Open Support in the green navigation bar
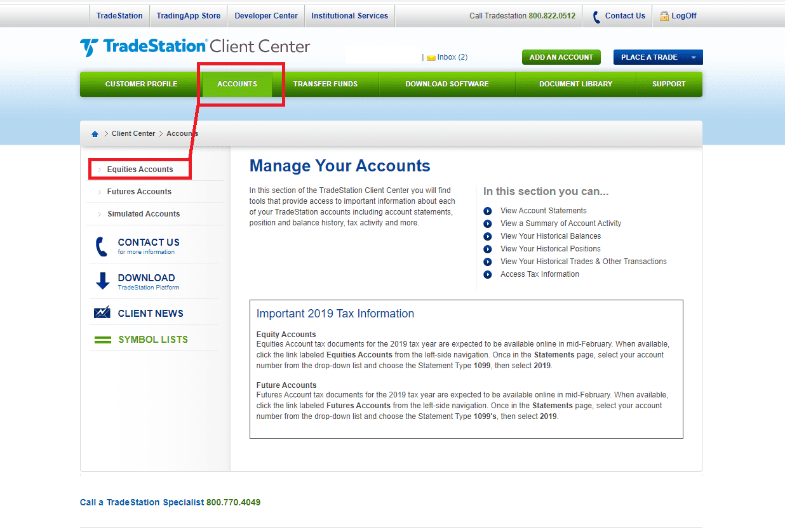 tap(669, 84)
